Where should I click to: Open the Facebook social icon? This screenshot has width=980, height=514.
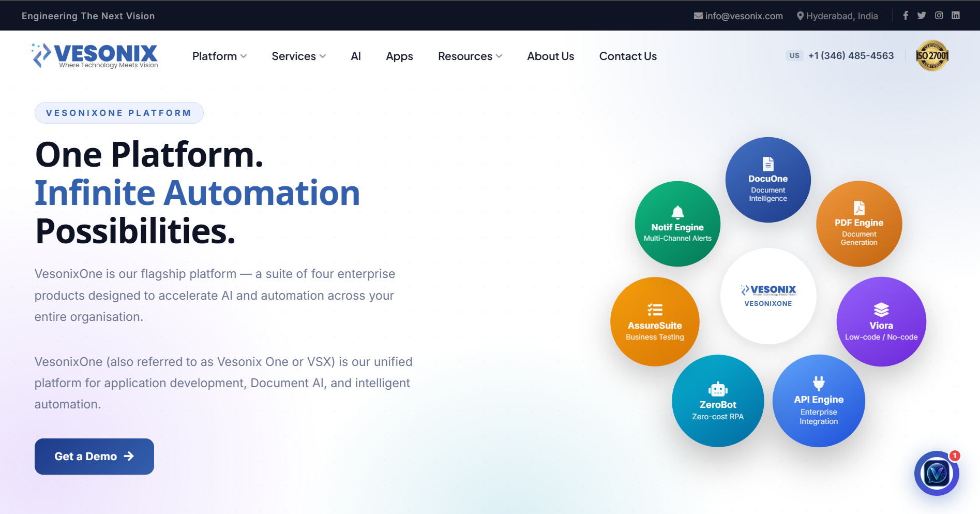(906, 16)
